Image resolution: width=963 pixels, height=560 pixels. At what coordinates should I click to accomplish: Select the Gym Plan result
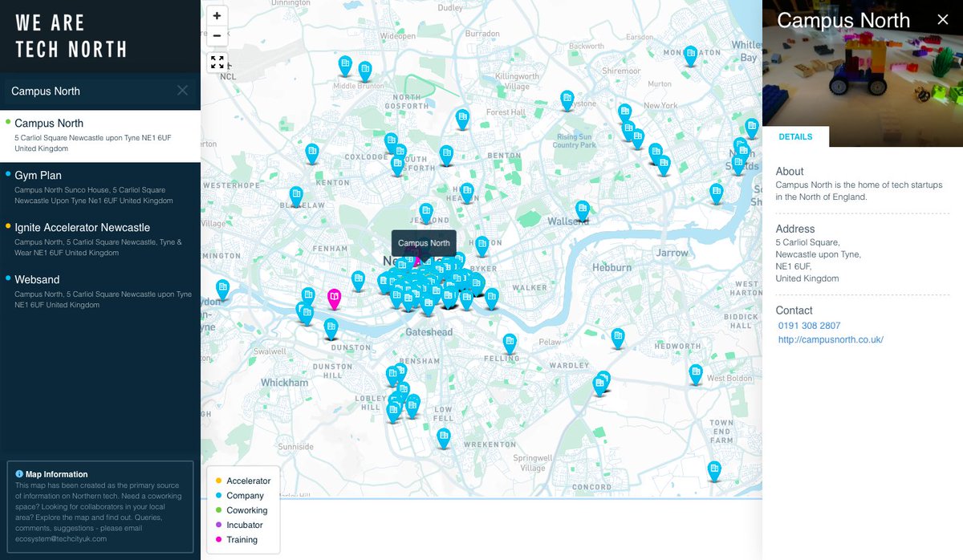[100, 188]
